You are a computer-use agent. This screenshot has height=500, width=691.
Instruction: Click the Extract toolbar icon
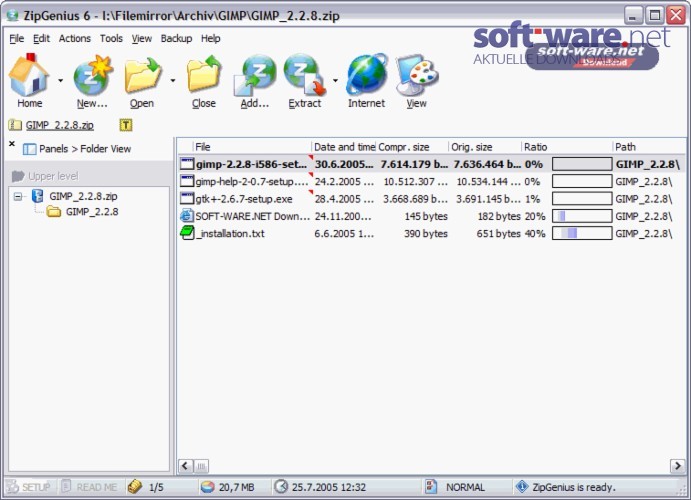(305, 75)
